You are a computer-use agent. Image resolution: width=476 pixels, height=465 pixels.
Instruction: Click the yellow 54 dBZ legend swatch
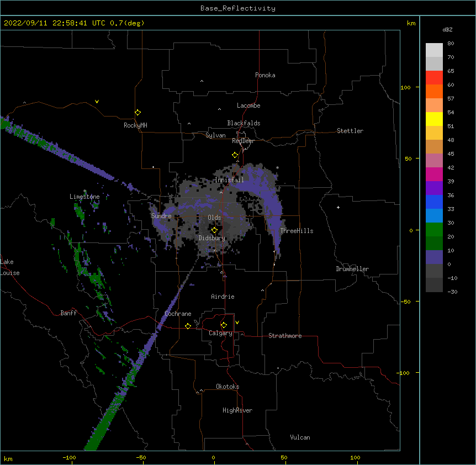pyautogui.click(x=434, y=119)
